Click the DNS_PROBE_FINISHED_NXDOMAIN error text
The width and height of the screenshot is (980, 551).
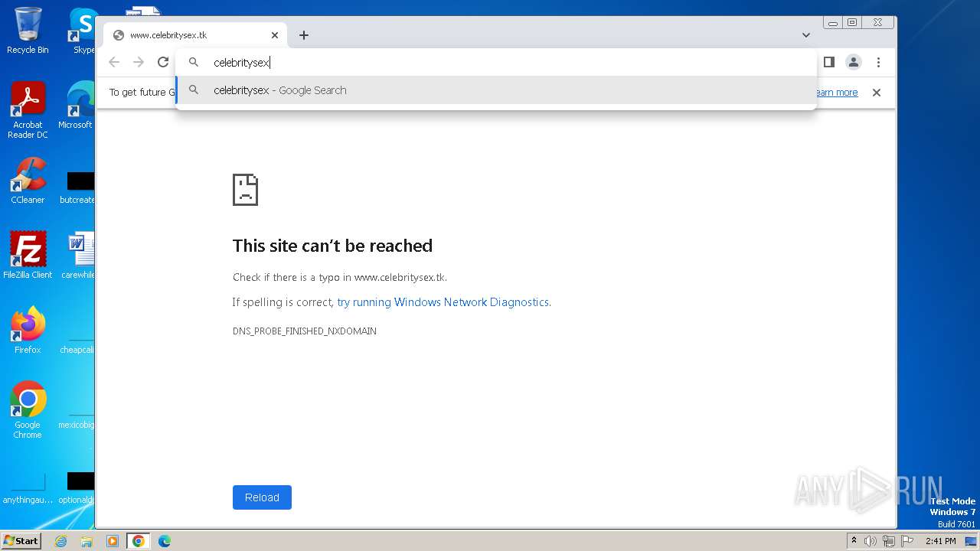(x=305, y=331)
